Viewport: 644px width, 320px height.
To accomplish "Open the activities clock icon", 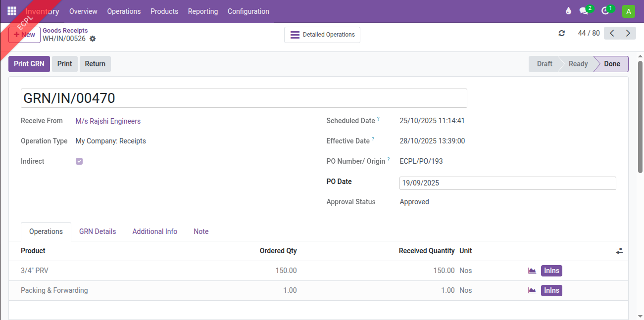I will [605, 11].
